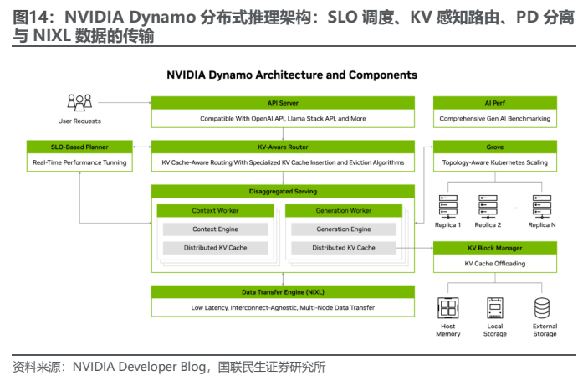Click the Replica 2 server icon

[x=488, y=207]
